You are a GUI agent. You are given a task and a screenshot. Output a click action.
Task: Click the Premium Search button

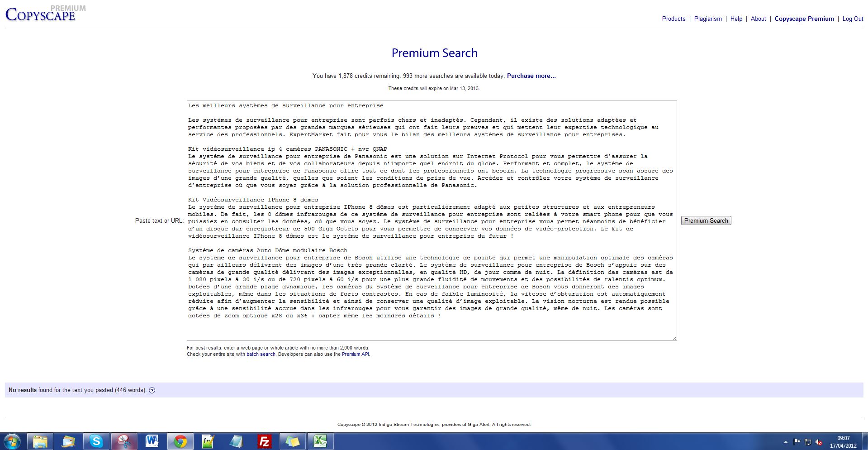pos(706,220)
